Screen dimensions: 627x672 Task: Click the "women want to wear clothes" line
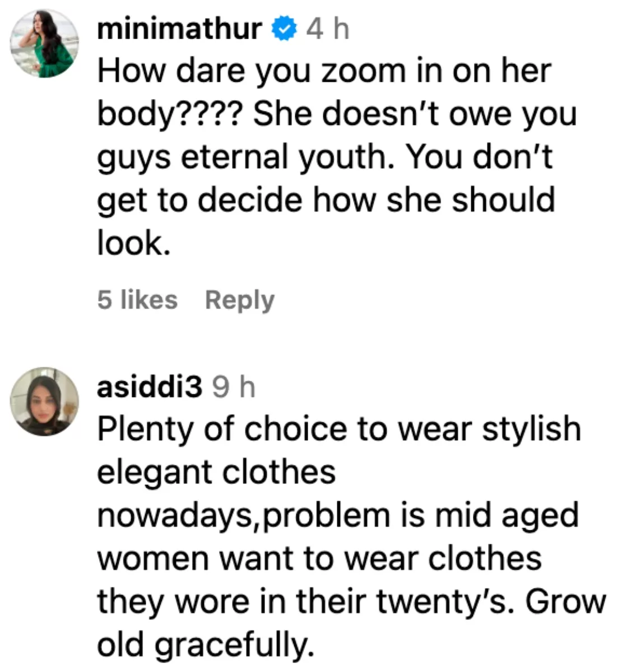[319, 558]
